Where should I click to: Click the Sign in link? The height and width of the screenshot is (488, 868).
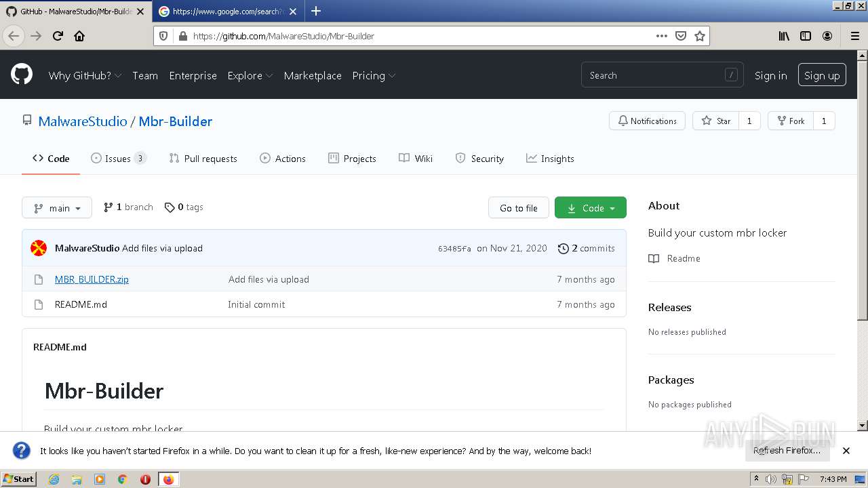pos(771,75)
